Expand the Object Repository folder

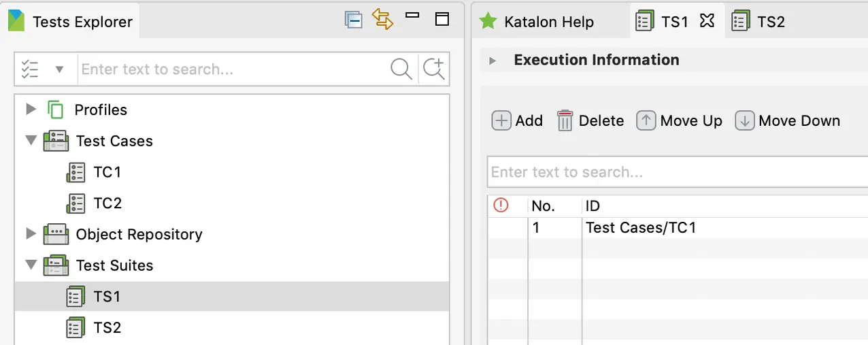pos(30,234)
